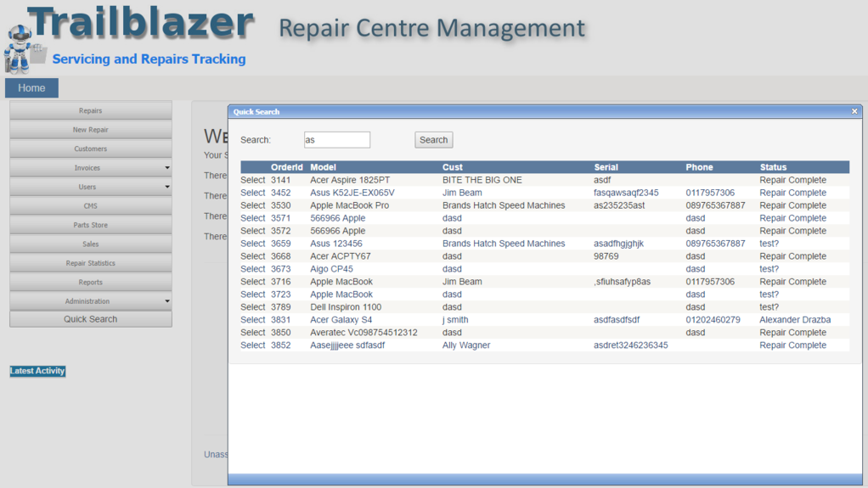Open the Repairs sidebar menu
This screenshot has height=488, width=868.
[91, 110]
